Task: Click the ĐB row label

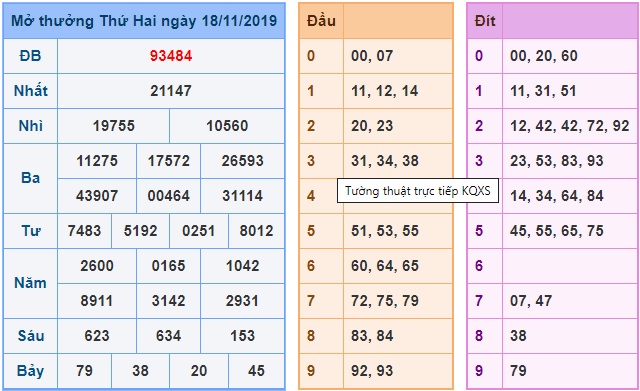Action: point(31,56)
